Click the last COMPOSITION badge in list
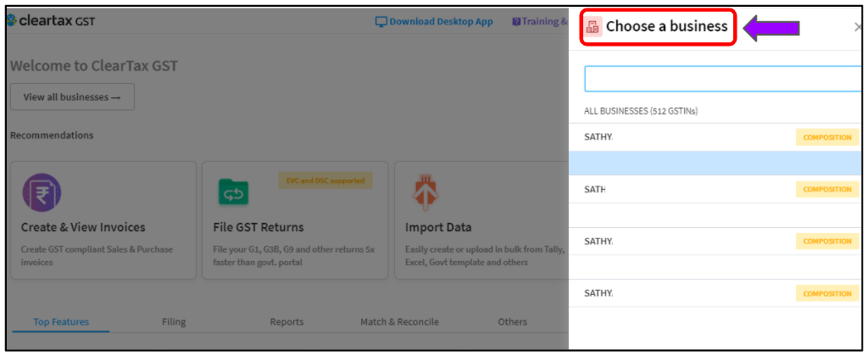Image resolution: width=868 pixels, height=355 pixels. [827, 294]
